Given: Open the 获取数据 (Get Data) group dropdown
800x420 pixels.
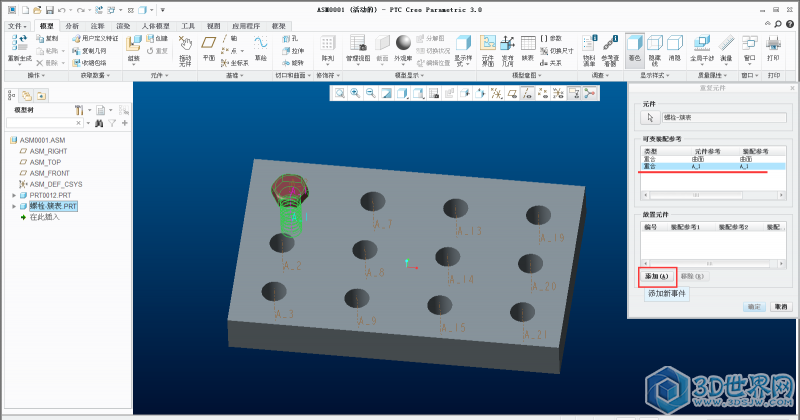Looking at the screenshot, I should coord(95,76).
